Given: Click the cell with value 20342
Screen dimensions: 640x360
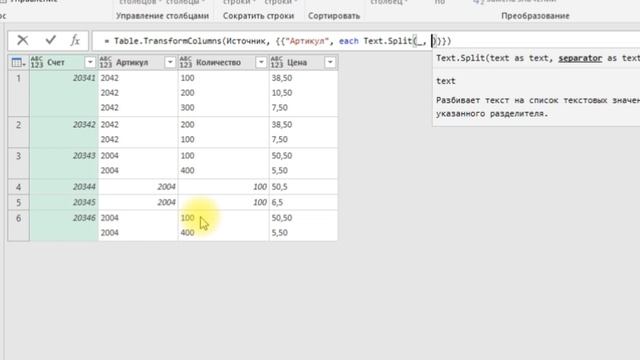Looking at the screenshot, I should pyautogui.click(x=64, y=132).
